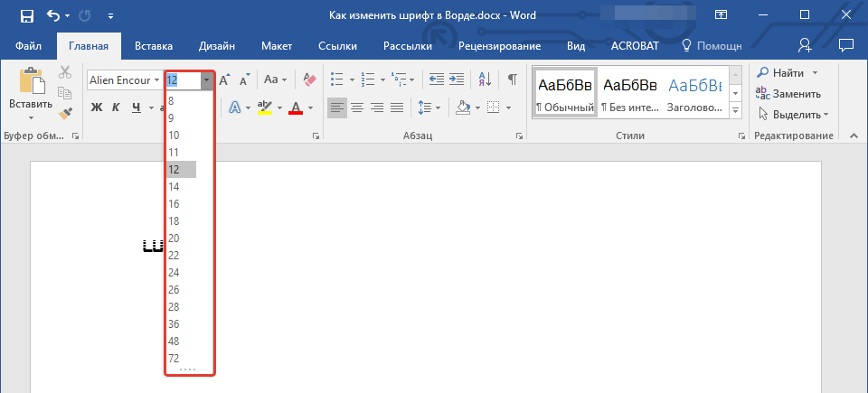Open the Рецензирование tab

click(499, 46)
